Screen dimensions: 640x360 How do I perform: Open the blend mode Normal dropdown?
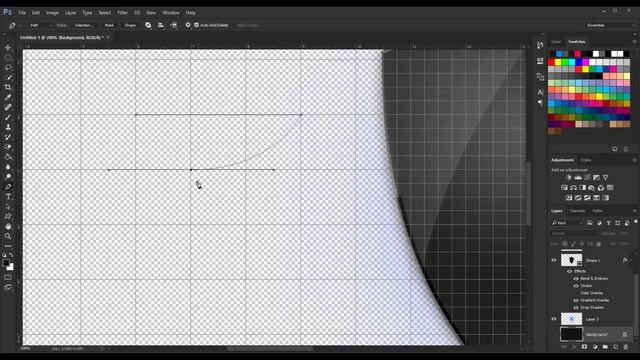click(x=573, y=233)
